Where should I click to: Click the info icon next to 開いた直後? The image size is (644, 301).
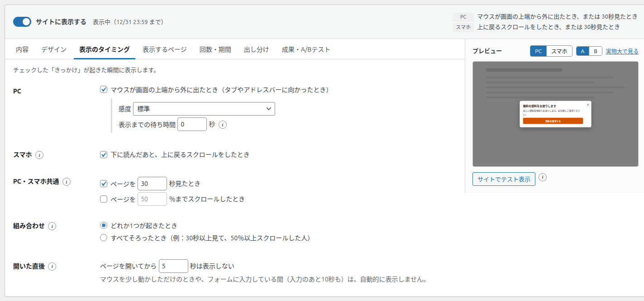click(x=52, y=267)
